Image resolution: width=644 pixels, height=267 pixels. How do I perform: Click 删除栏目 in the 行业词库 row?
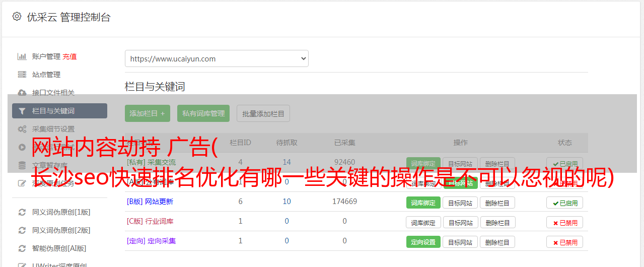pos(497,222)
